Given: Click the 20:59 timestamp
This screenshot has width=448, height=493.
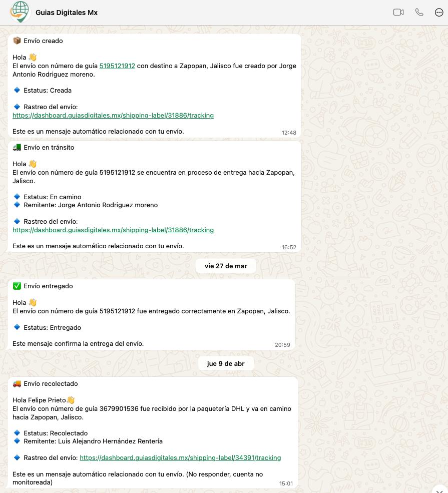Looking at the screenshot, I should tap(282, 345).
